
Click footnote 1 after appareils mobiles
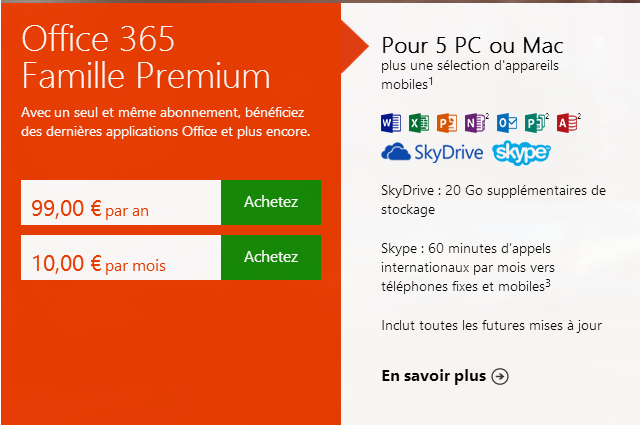coord(431,81)
